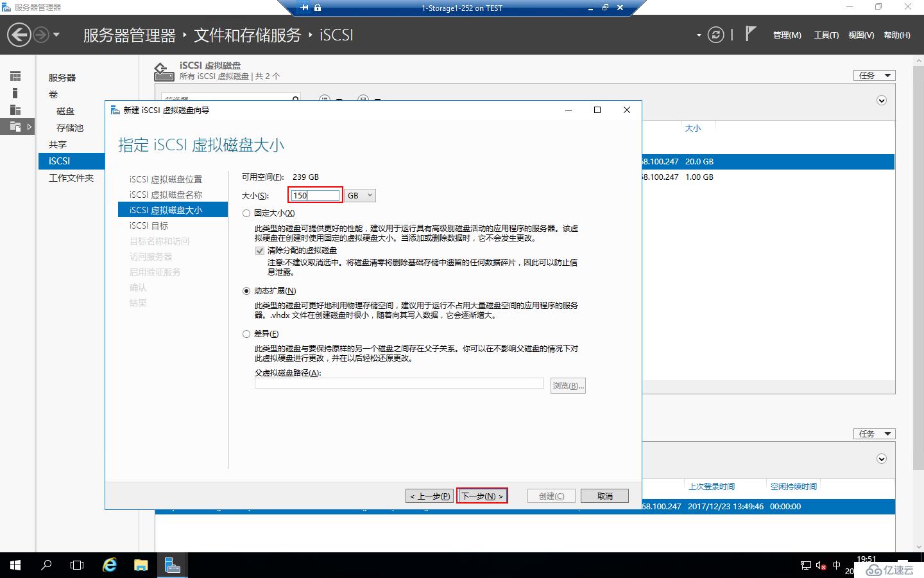Click the 创建(C) button
This screenshot has width=924, height=578.
[x=551, y=496]
